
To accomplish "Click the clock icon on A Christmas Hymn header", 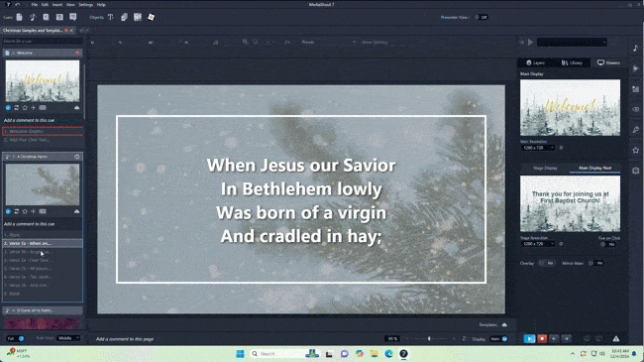I will point(77,157).
